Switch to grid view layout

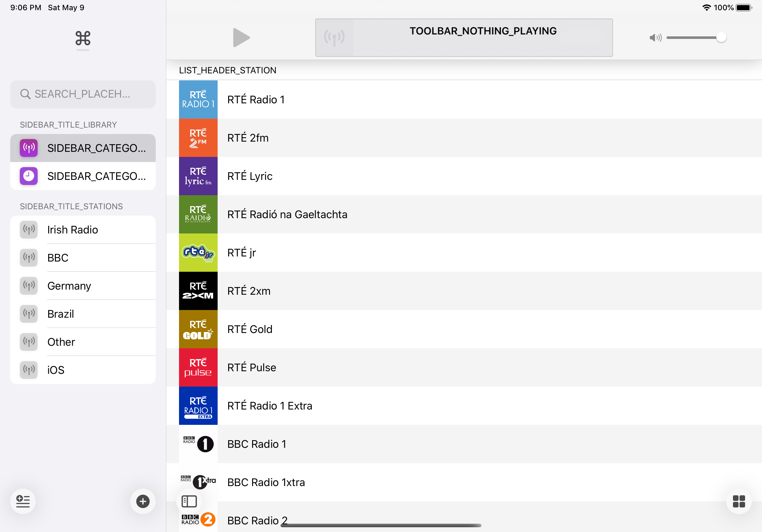[738, 501]
